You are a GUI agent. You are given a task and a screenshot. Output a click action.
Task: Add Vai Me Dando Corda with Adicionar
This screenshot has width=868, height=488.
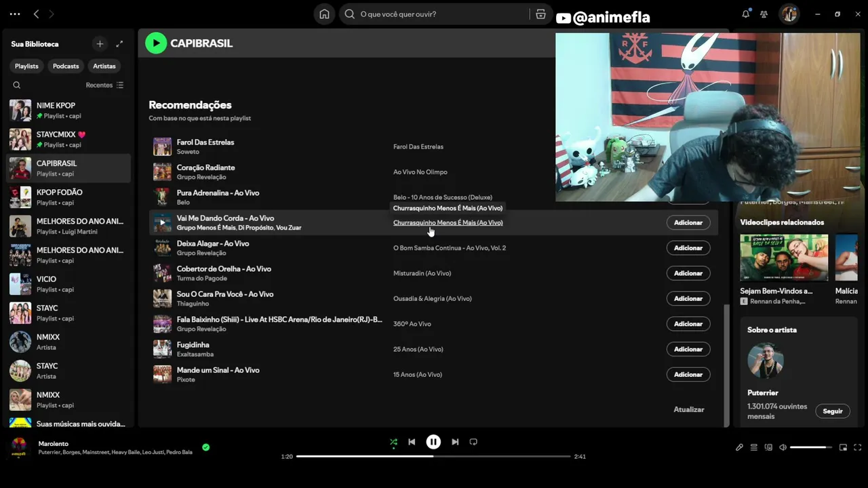688,222
